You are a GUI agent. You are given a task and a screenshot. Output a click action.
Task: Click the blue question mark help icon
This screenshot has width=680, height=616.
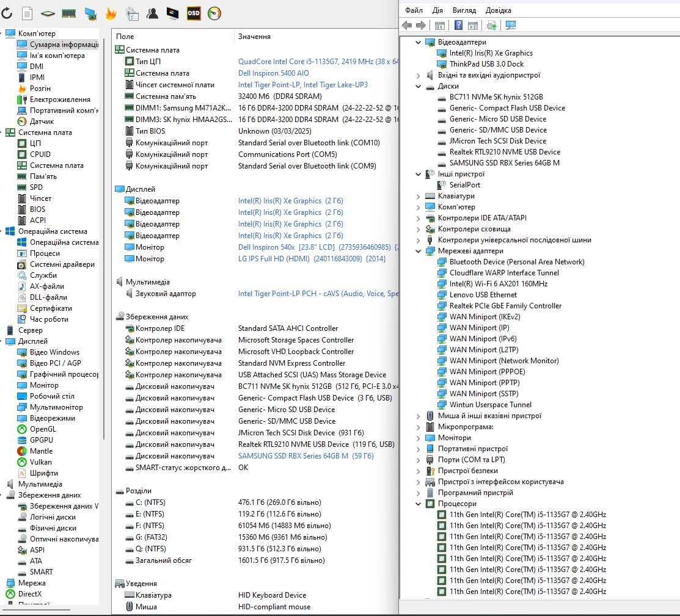point(458,25)
